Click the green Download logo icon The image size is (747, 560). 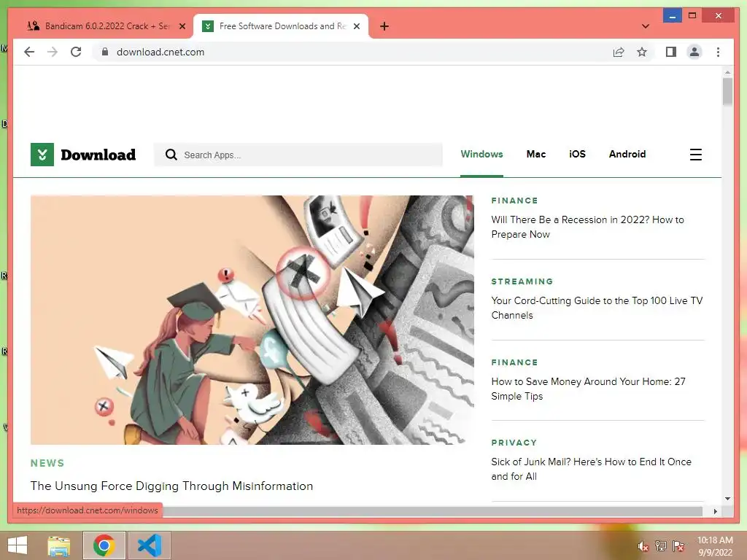tap(42, 155)
